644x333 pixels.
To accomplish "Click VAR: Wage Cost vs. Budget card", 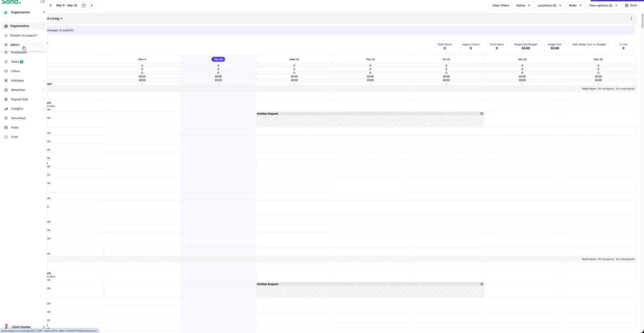I will 589,46.
